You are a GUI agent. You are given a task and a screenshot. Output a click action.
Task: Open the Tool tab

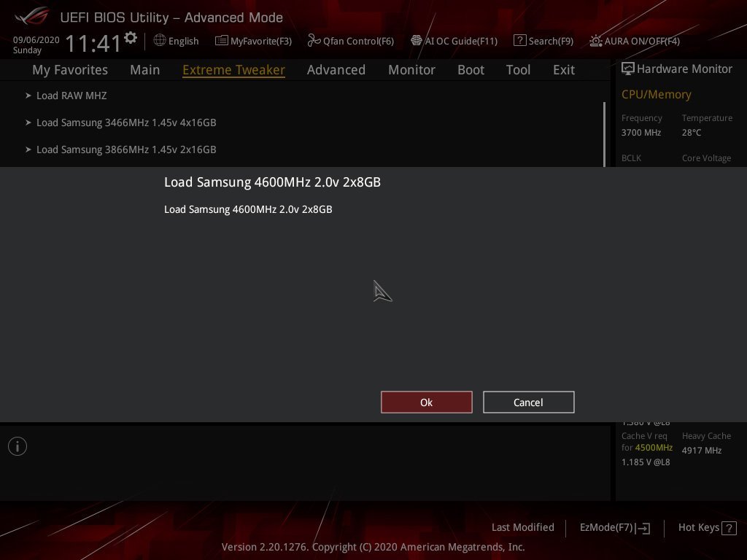519,70
